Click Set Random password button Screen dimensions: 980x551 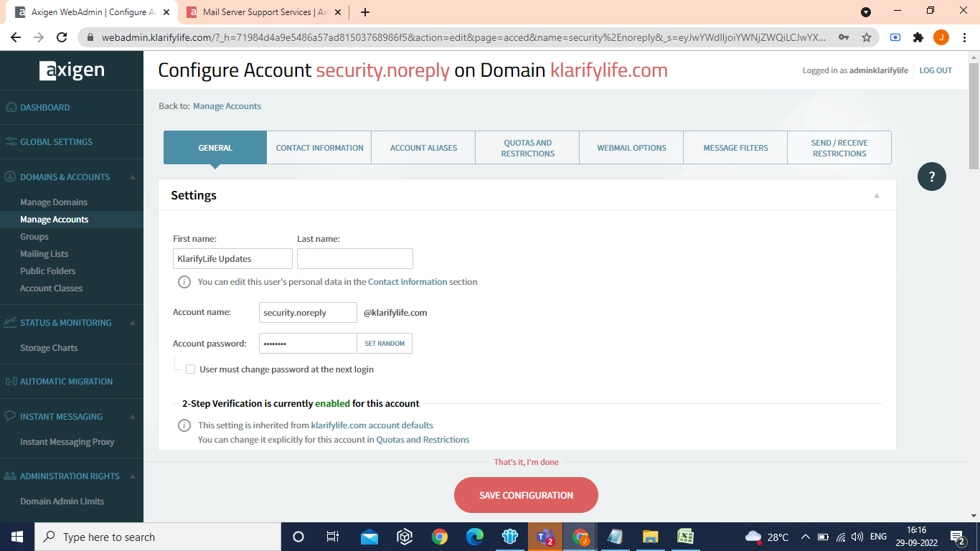pos(385,344)
